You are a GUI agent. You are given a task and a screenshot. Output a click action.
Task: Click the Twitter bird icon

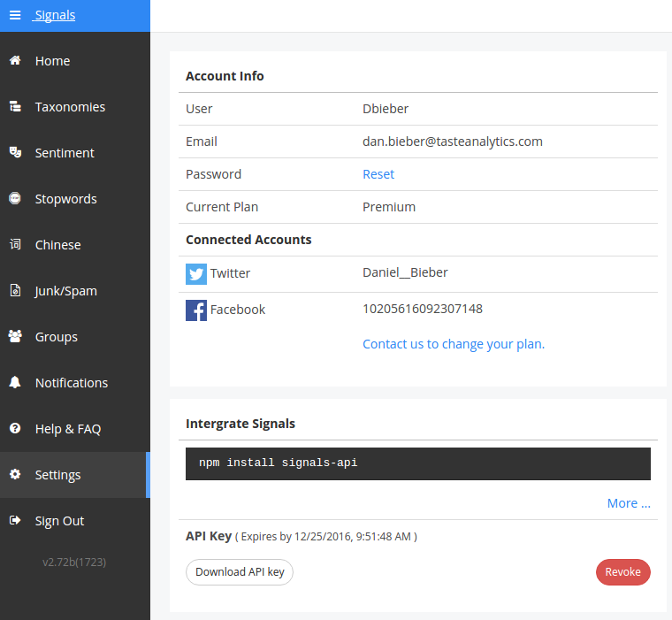click(x=196, y=274)
